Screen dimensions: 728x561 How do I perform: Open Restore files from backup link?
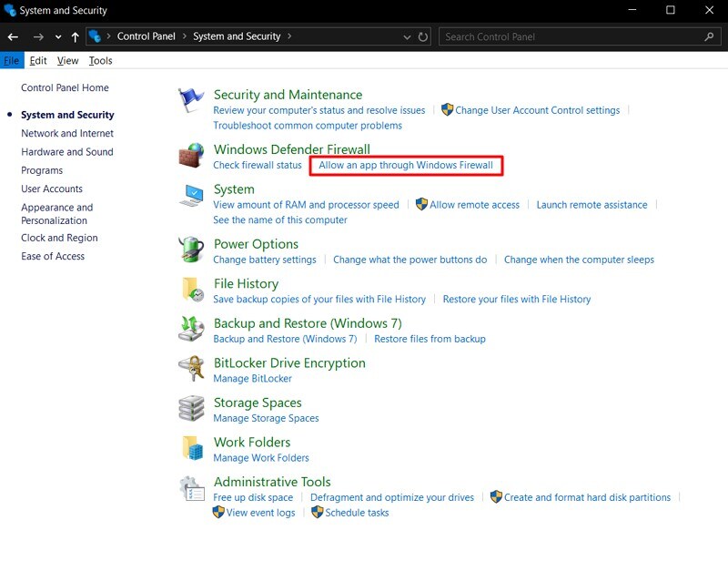[x=430, y=339]
